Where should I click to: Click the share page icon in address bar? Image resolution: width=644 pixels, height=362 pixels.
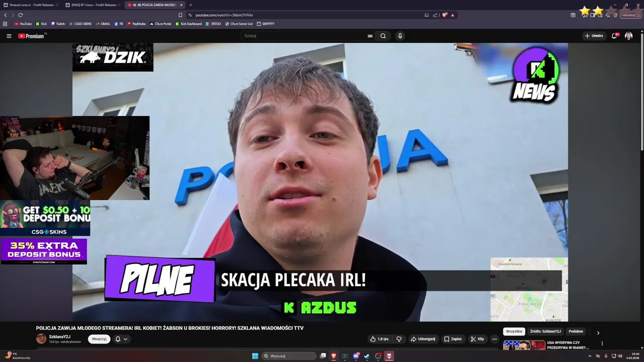(435, 15)
